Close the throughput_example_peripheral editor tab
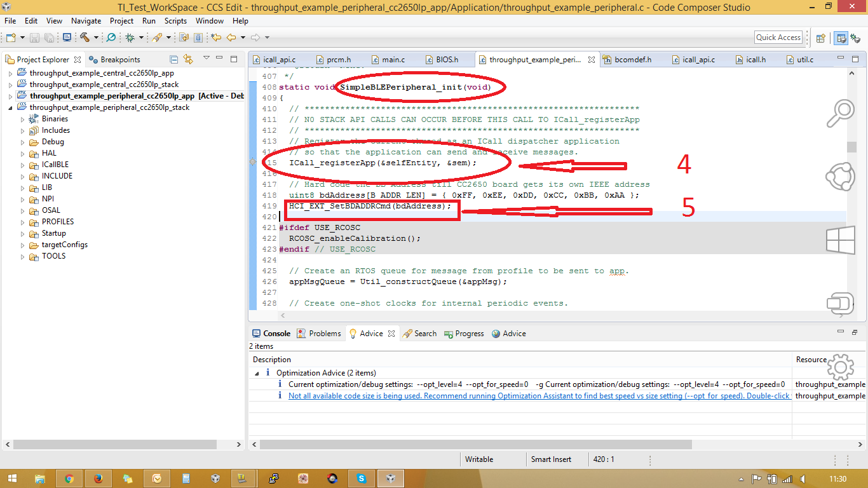 pyautogui.click(x=592, y=60)
